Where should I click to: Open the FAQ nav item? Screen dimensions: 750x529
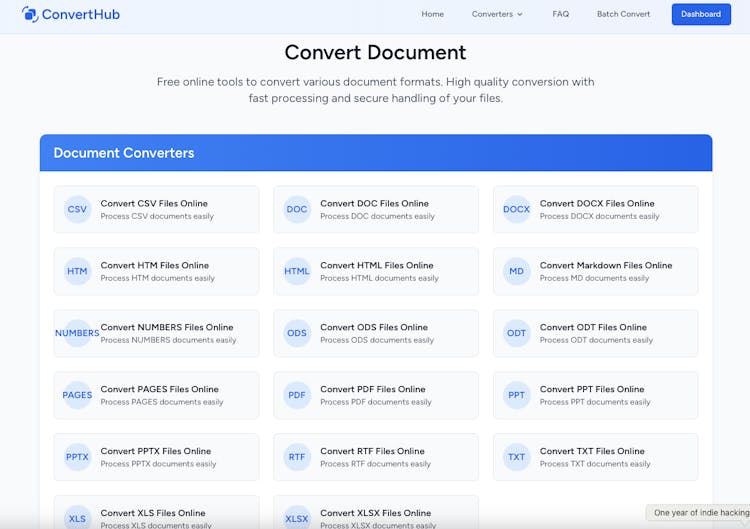point(561,14)
